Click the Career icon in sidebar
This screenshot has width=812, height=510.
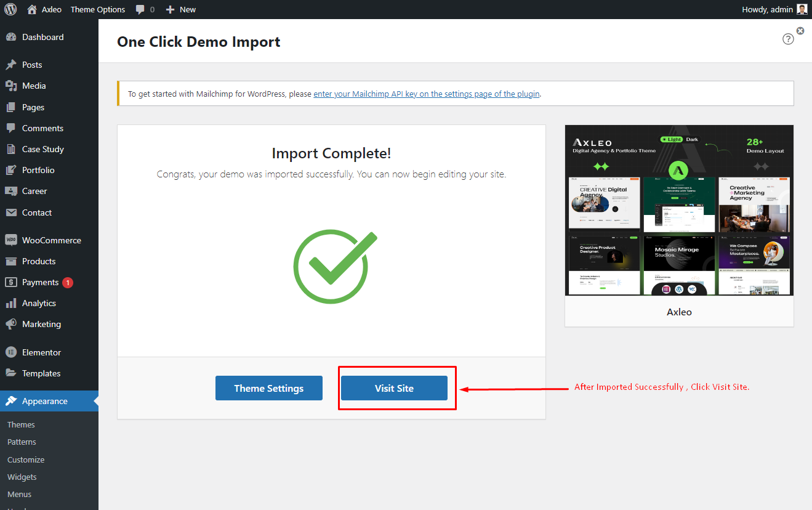(11, 191)
